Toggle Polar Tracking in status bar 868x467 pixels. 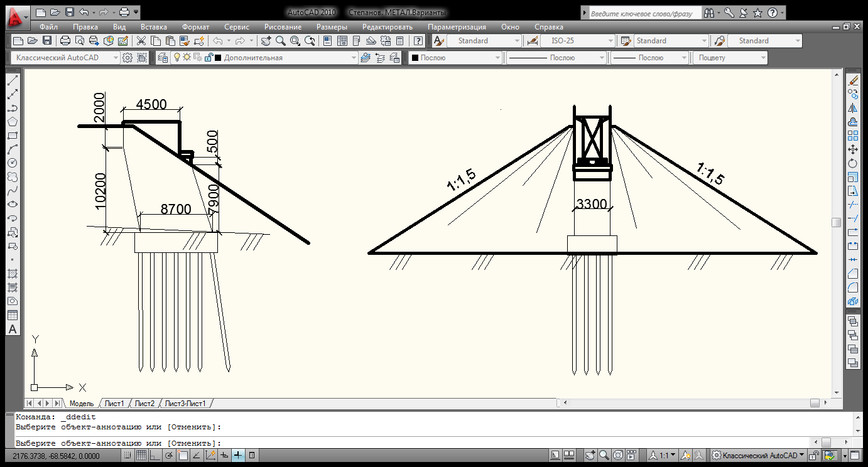170,455
